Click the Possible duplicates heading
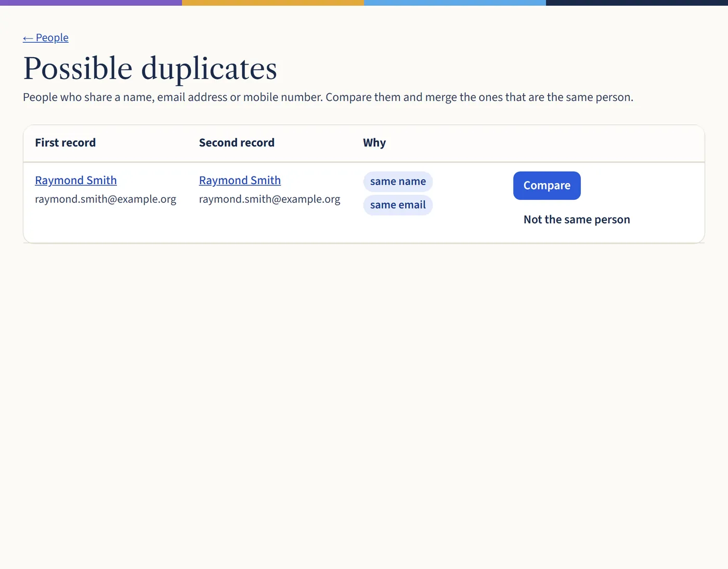This screenshot has width=728, height=569. (x=150, y=68)
